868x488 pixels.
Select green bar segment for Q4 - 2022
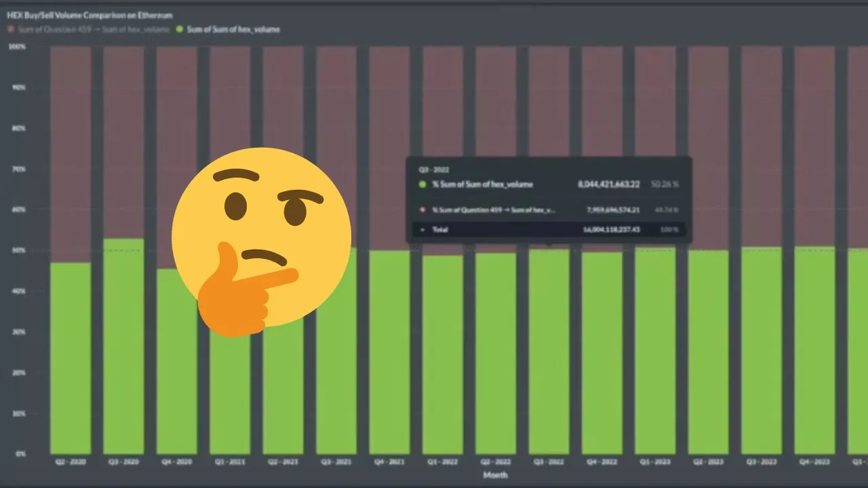(602, 353)
